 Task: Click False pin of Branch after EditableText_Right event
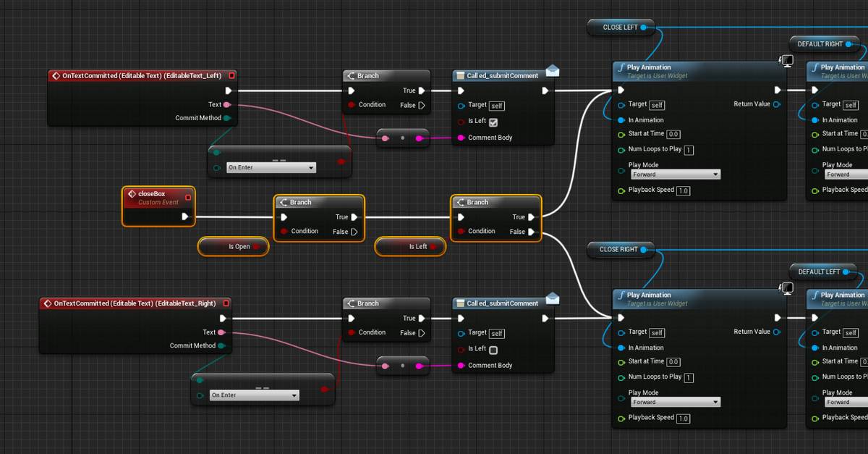pyautogui.click(x=421, y=333)
